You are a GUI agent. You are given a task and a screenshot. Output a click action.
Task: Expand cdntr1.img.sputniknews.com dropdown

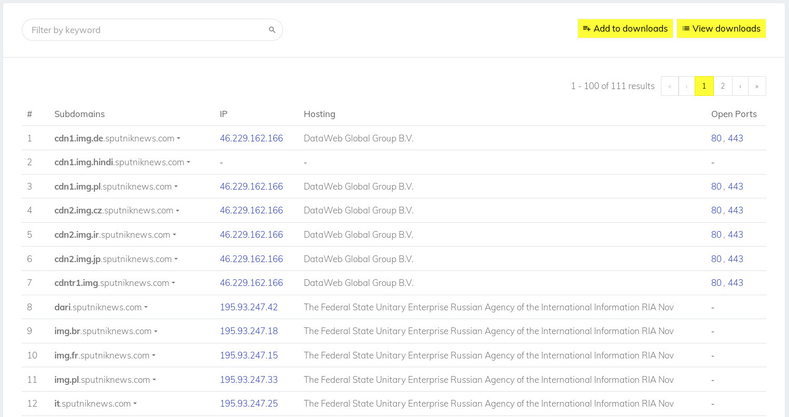point(174,283)
